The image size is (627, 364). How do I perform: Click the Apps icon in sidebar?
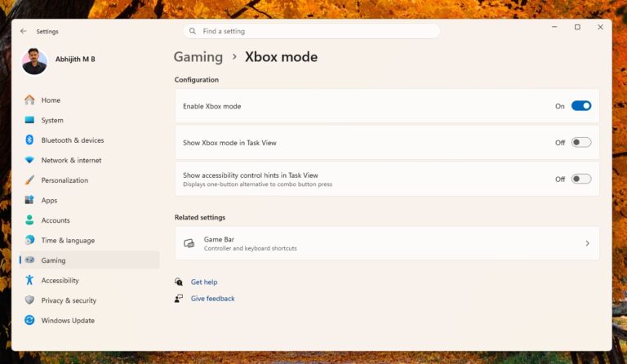[x=29, y=200]
